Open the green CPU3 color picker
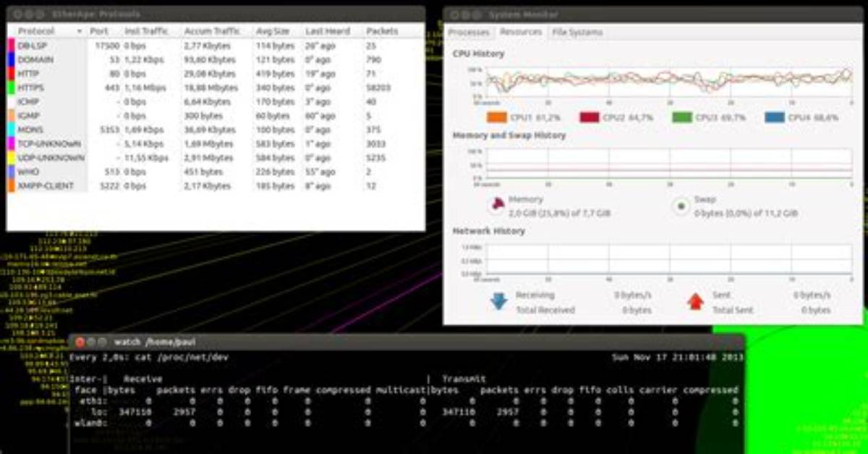This screenshot has height=454, width=868. (x=682, y=117)
